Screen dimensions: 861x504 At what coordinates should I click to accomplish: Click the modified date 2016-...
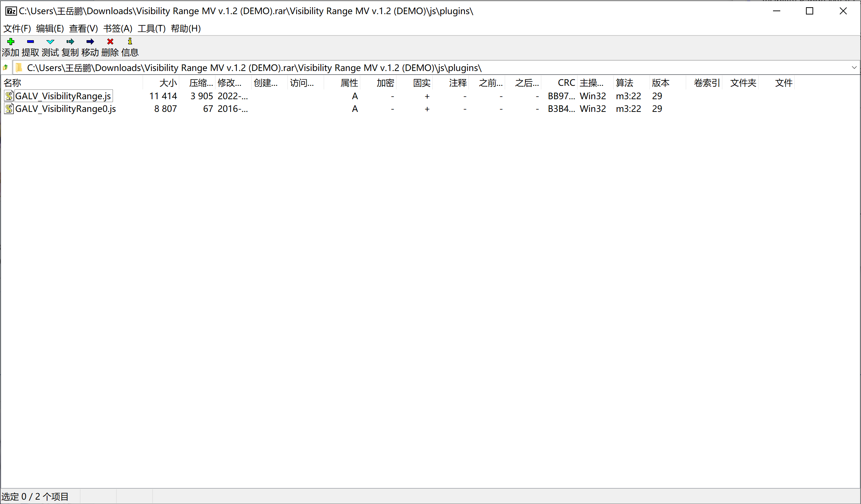pos(233,109)
